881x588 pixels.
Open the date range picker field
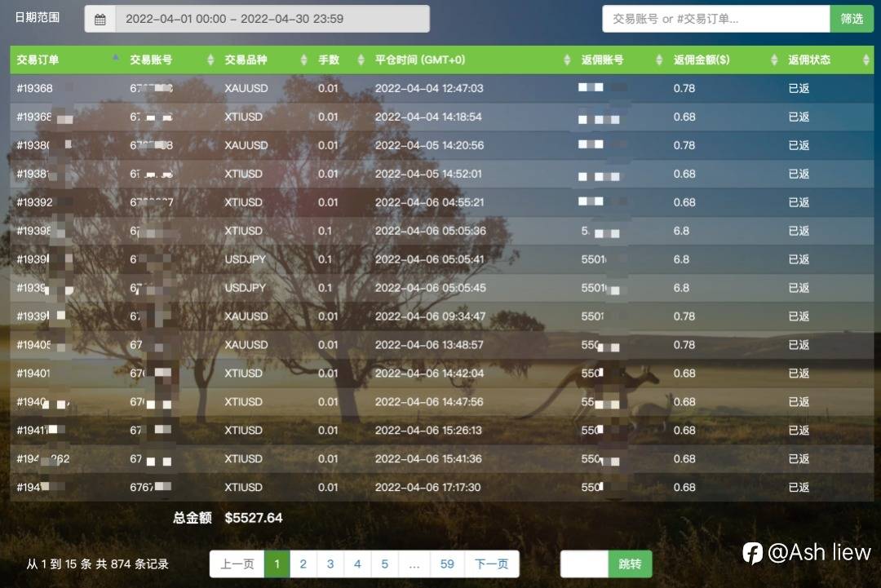pos(272,19)
